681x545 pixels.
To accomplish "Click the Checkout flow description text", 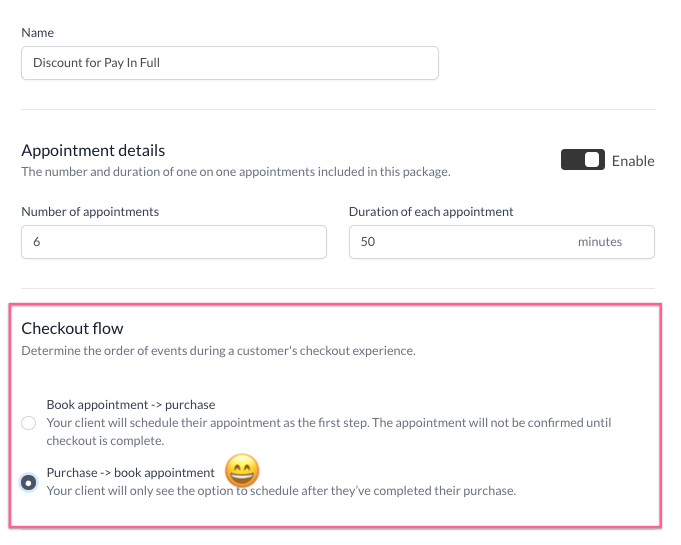I will click(218, 351).
